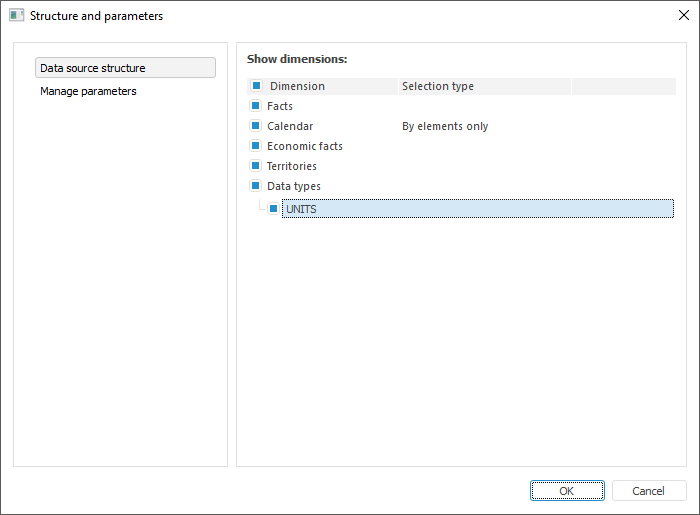Viewport: 700px width, 515px height.
Task: Confirm with the OK button
Action: (567, 491)
